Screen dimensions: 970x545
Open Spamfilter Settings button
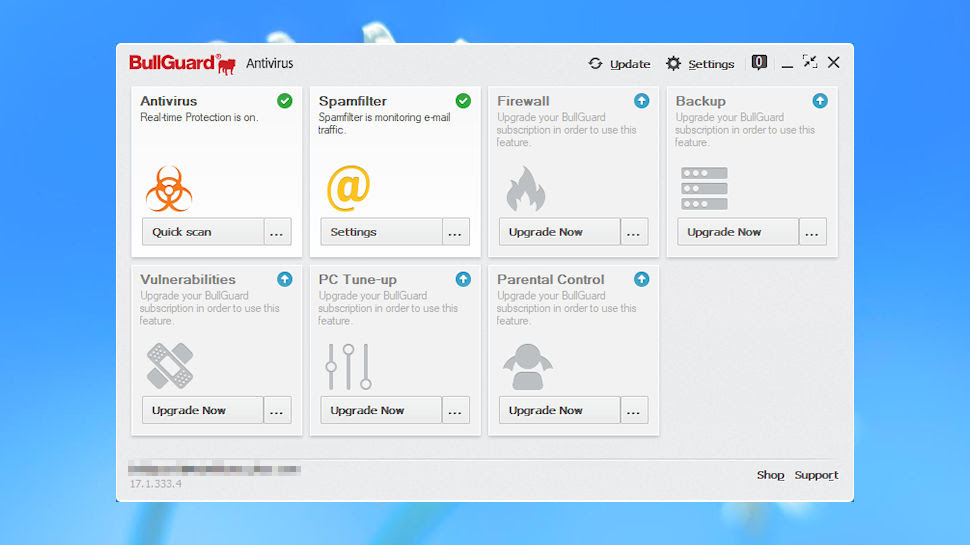(x=381, y=232)
